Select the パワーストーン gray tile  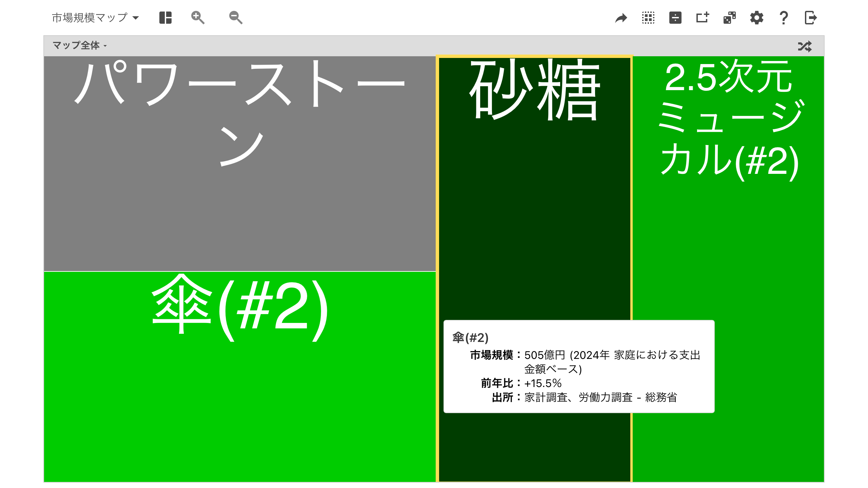[240, 164]
